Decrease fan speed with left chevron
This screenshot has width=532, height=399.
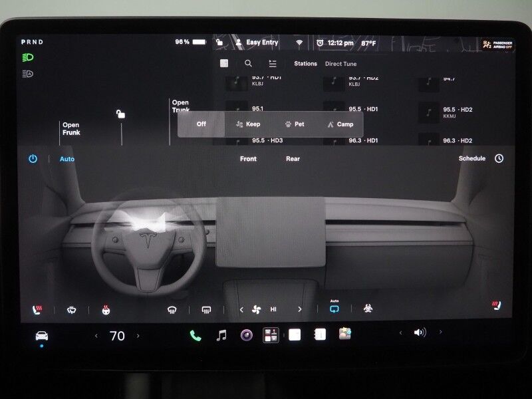coord(241,309)
